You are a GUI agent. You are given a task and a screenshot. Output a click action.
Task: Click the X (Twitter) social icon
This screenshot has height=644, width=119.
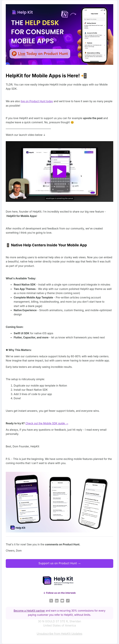(51, 600)
